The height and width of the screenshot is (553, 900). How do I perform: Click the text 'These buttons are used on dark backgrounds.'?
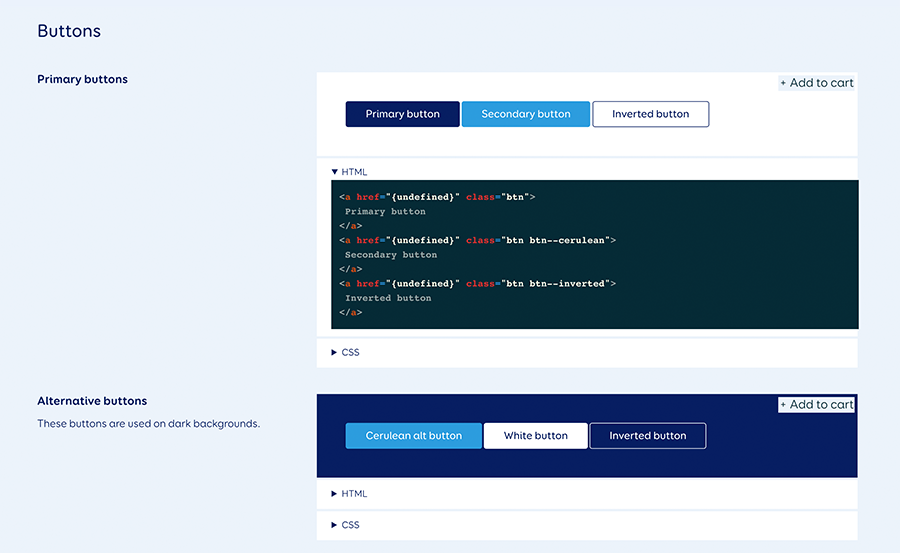click(149, 424)
